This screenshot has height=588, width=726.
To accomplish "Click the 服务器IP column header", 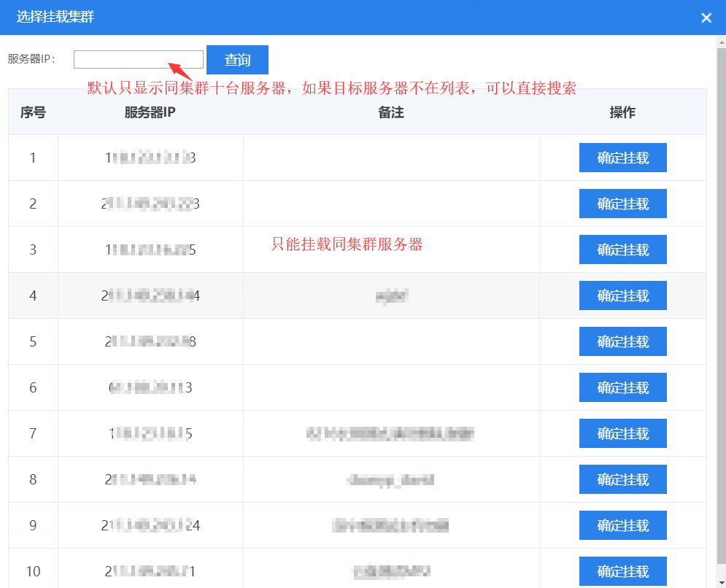I will tap(150, 112).
